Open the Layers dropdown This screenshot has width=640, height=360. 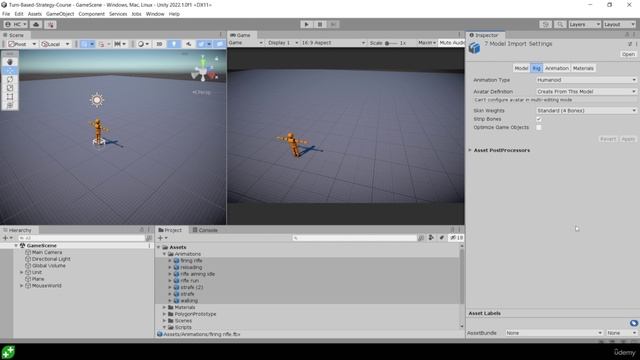[584, 24]
